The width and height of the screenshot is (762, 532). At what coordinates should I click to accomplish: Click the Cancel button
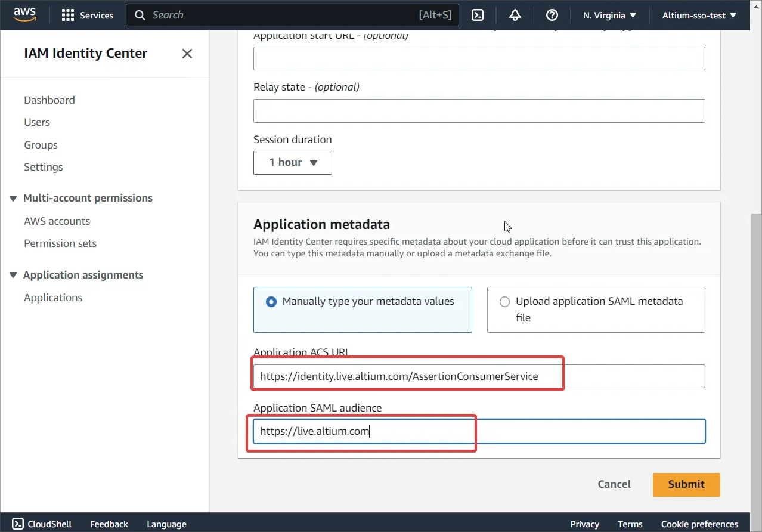tap(614, 484)
